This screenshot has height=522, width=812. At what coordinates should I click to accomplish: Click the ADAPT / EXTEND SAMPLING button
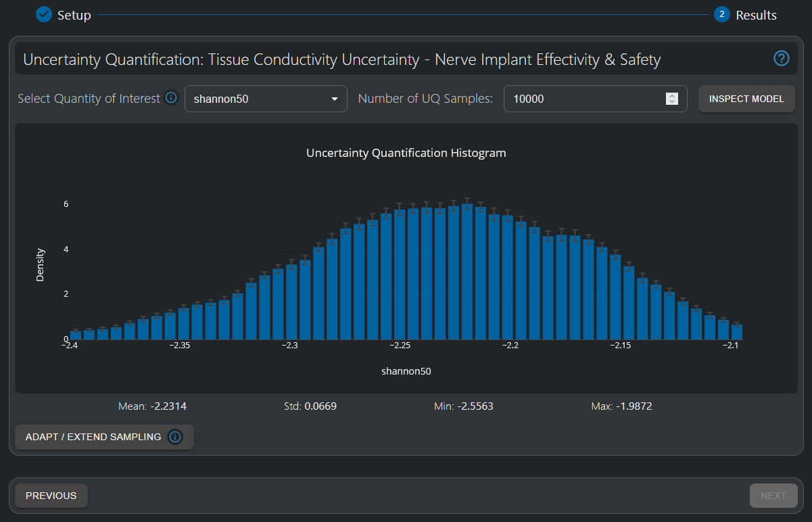coord(93,437)
